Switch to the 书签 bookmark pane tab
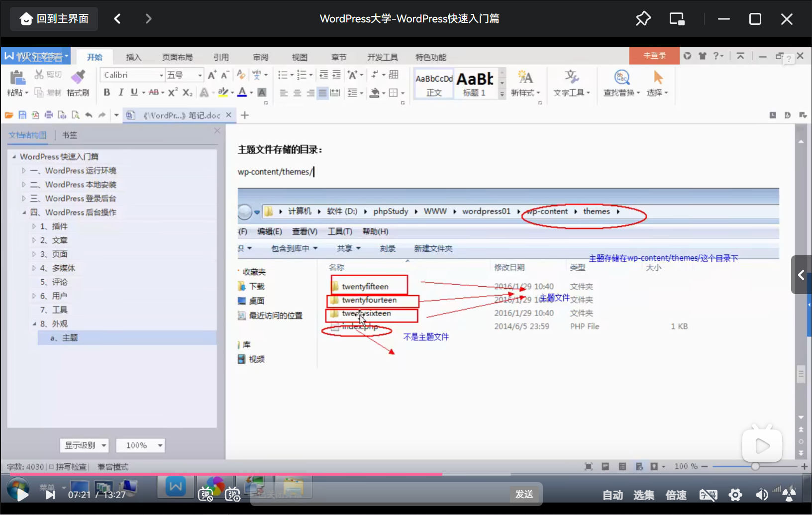Viewport: 812px width, 515px height. pyautogui.click(x=70, y=135)
